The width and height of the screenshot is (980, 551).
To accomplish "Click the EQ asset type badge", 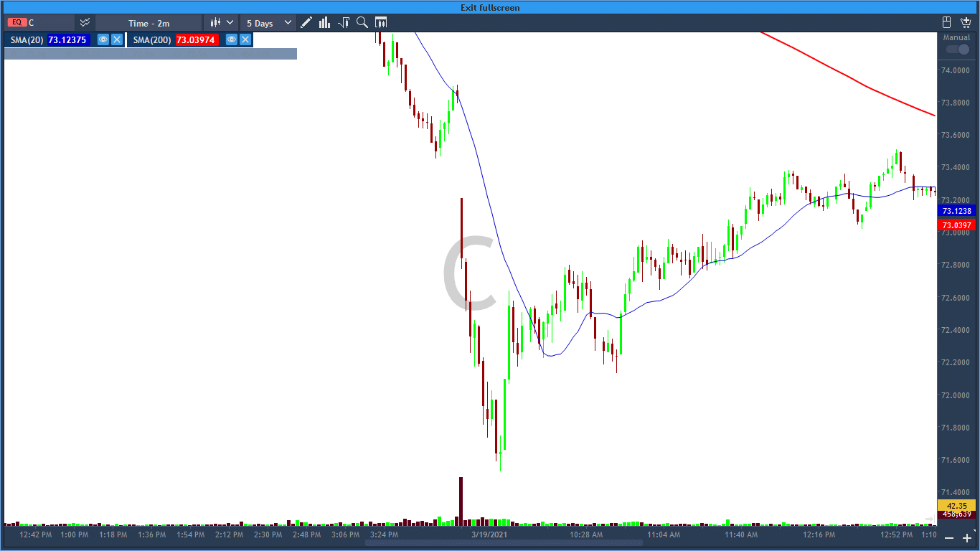I will point(17,23).
